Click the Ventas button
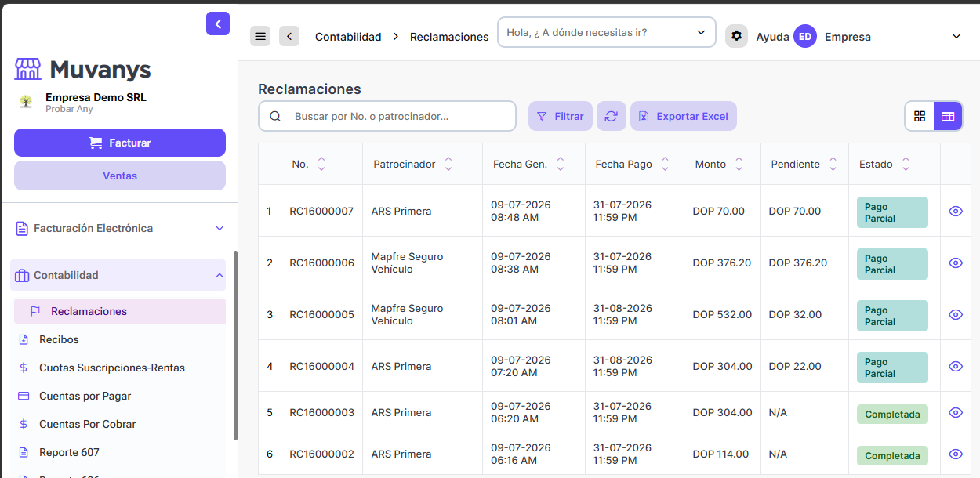Screen dimensions: 980x478 point(120,176)
